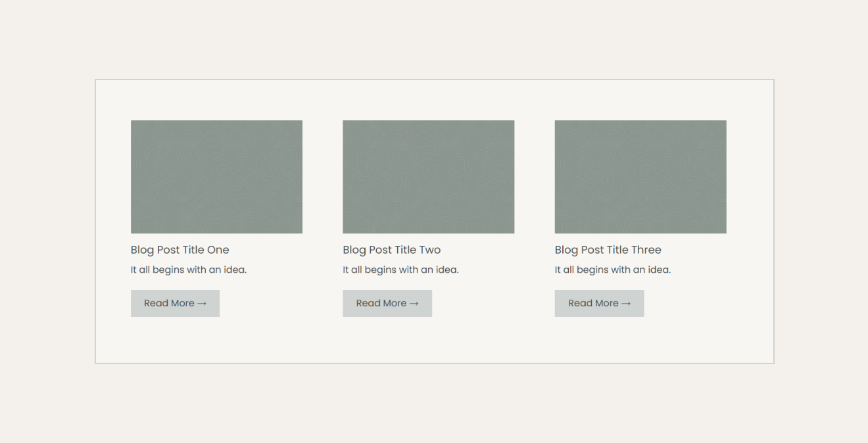Select the excerpt text under Blog Post Title Two

pyautogui.click(x=400, y=269)
